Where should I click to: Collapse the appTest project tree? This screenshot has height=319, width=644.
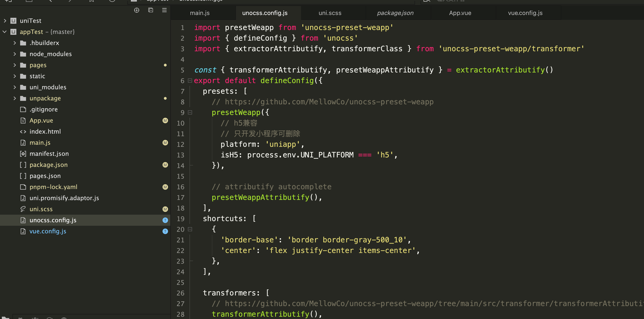(x=4, y=32)
